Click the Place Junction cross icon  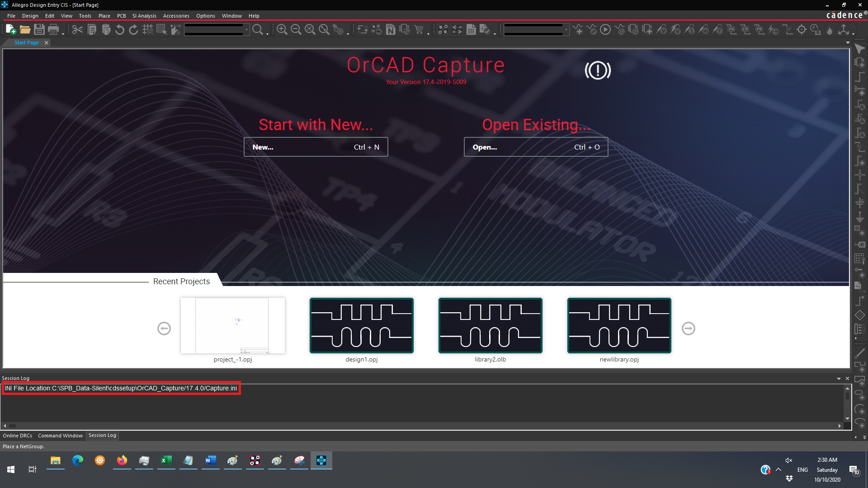point(860,175)
